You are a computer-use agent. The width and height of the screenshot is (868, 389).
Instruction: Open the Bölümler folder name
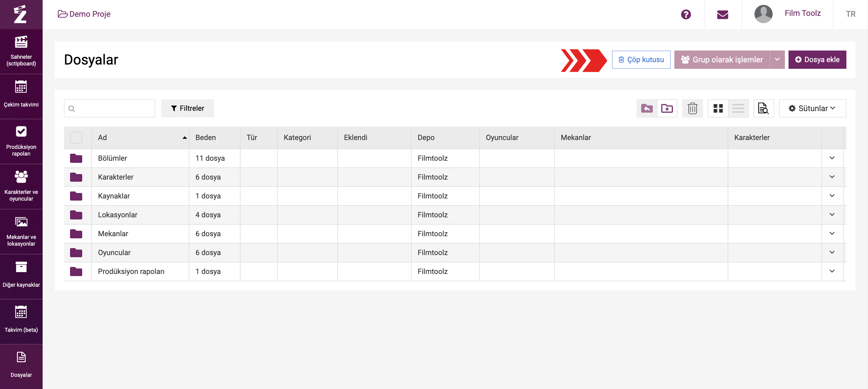(112, 158)
